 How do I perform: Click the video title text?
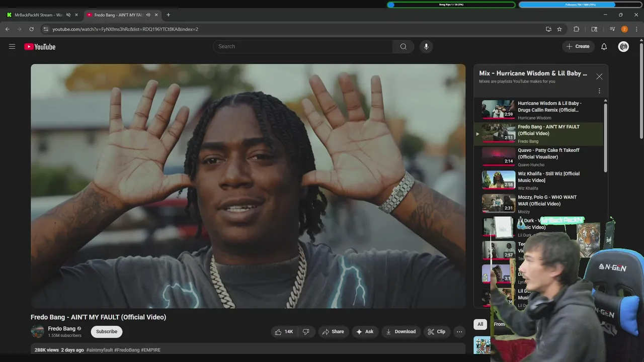pos(98,317)
